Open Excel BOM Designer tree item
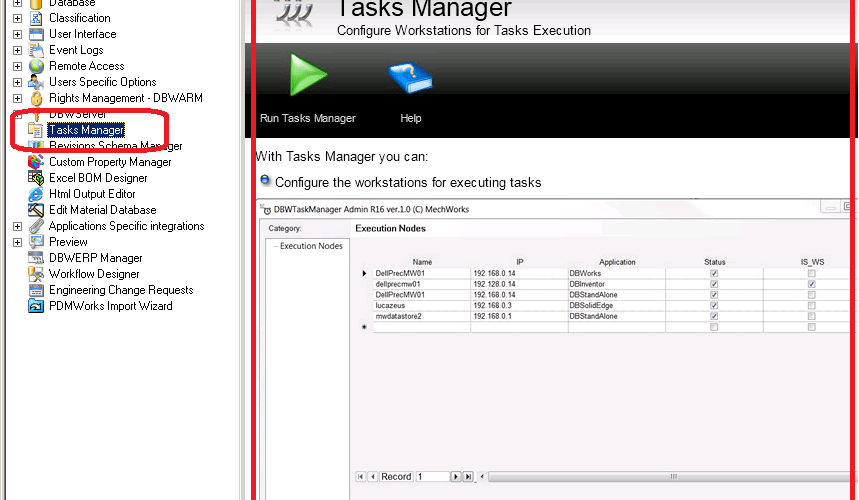The width and height of the screenshot is (859, 500). pos(98,178)
